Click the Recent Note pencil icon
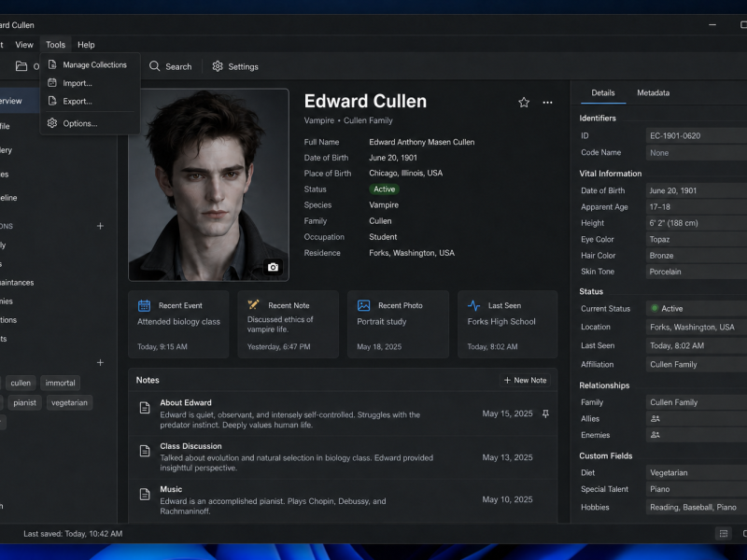The height and width of the screenshot is (560, 747). (253, 304)
